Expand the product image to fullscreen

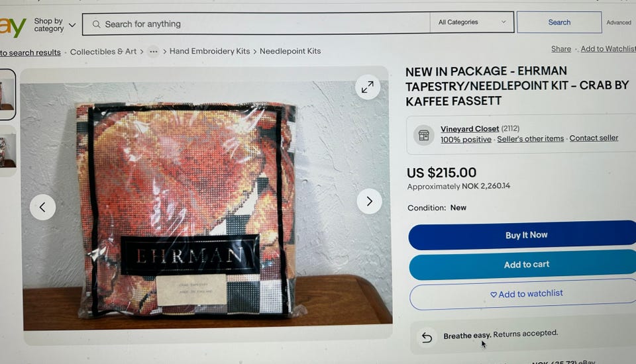click(368, 87)
